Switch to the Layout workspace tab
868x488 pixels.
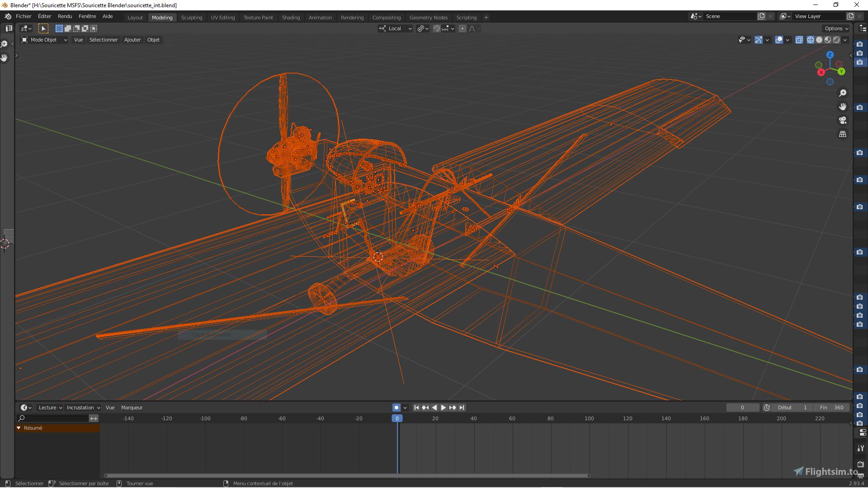135,18
